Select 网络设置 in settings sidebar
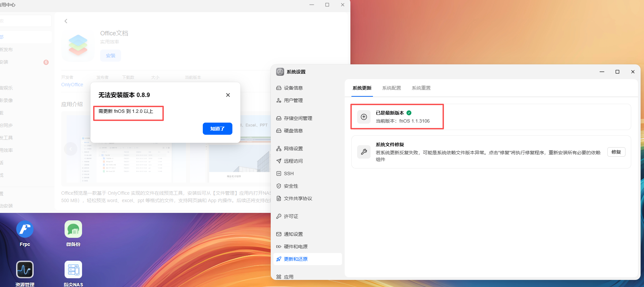644x287 pixels. click(308, 149)
